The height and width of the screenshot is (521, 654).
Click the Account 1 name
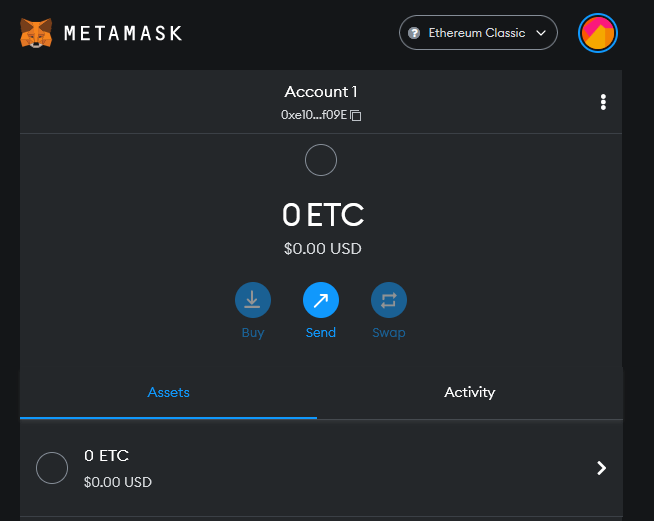[x=321, y=92]
